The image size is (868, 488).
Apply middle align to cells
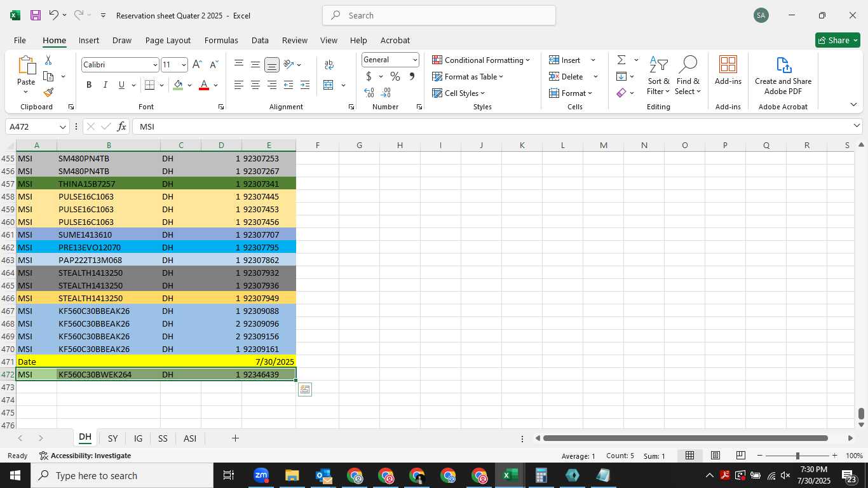coord(255,64)
